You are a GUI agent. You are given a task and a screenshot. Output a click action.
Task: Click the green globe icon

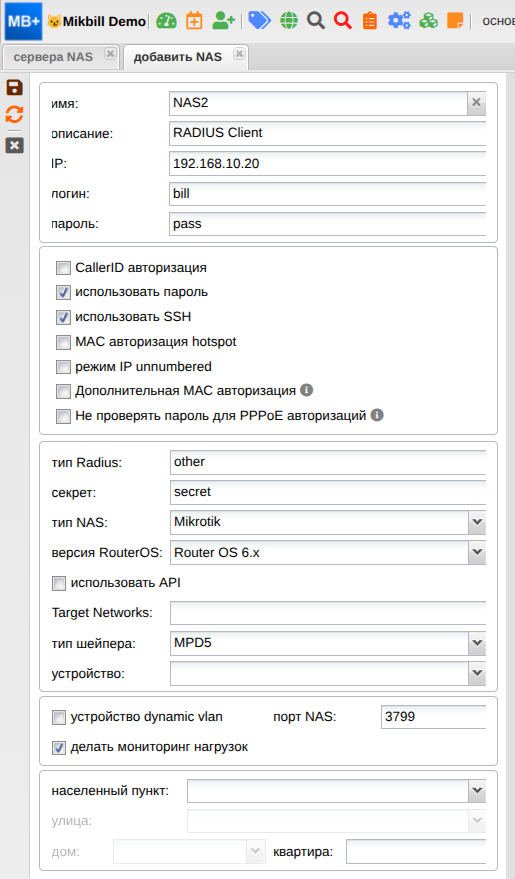(x=289, y=21)
